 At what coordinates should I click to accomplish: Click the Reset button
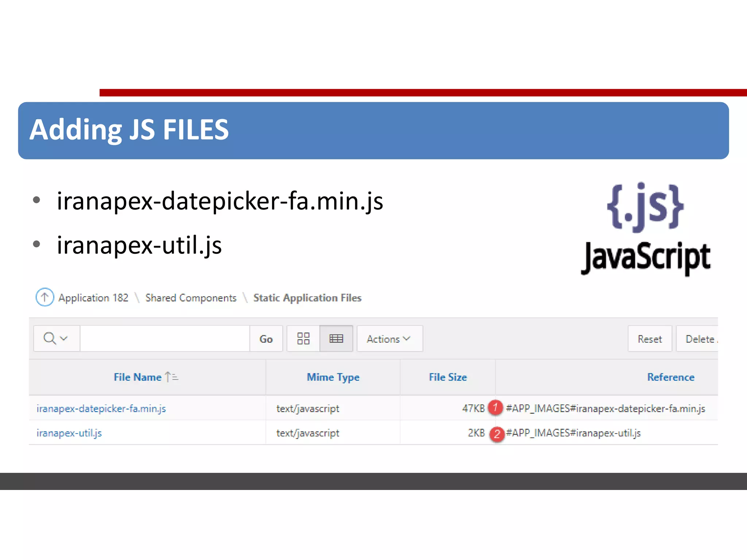pyautogui.click(x=649, y=339)
